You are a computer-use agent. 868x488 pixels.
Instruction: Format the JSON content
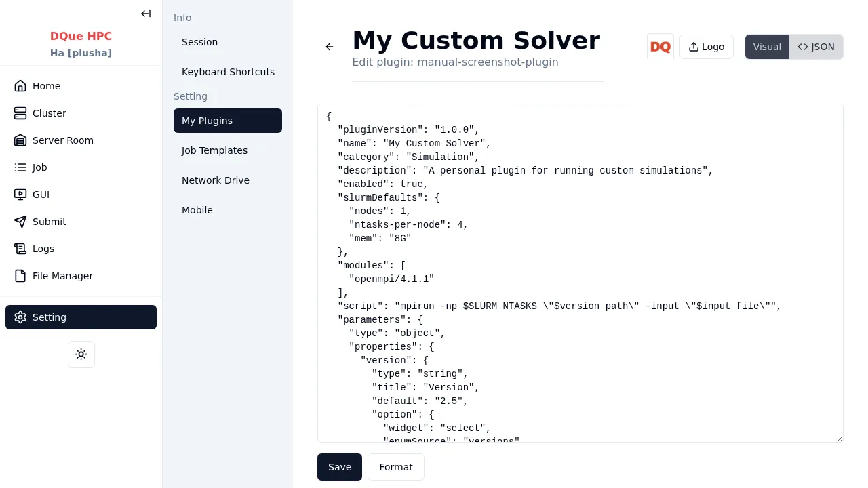click(395, 467)
